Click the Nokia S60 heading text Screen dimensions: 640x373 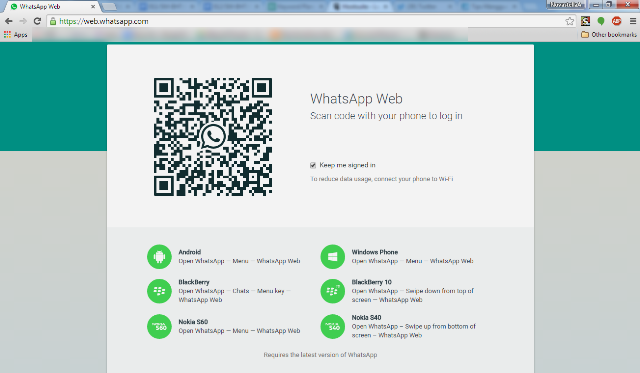click(x=193, y=322)
